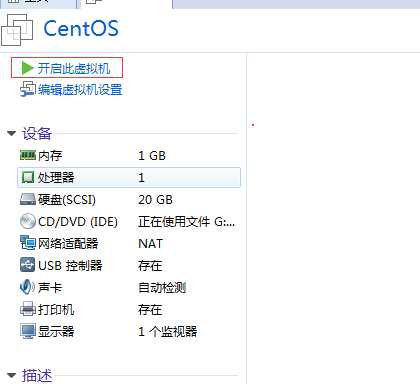Click the hard disk (SCSI) icon
The height and width of the screenshot is (384, 420).
point(28,199)
